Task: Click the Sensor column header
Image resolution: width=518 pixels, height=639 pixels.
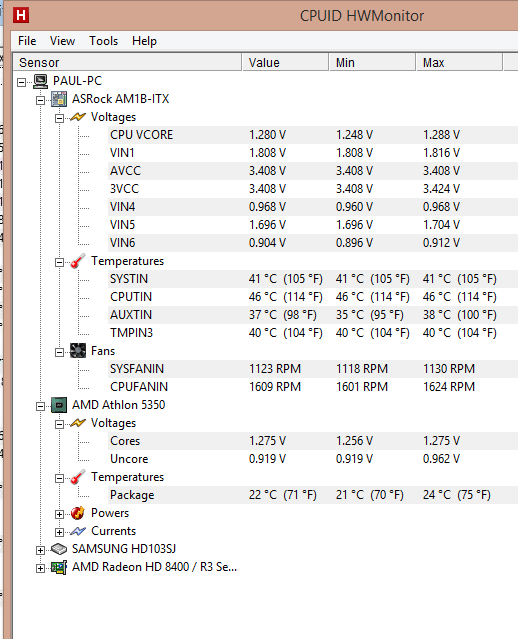Action: click(127, 62)
